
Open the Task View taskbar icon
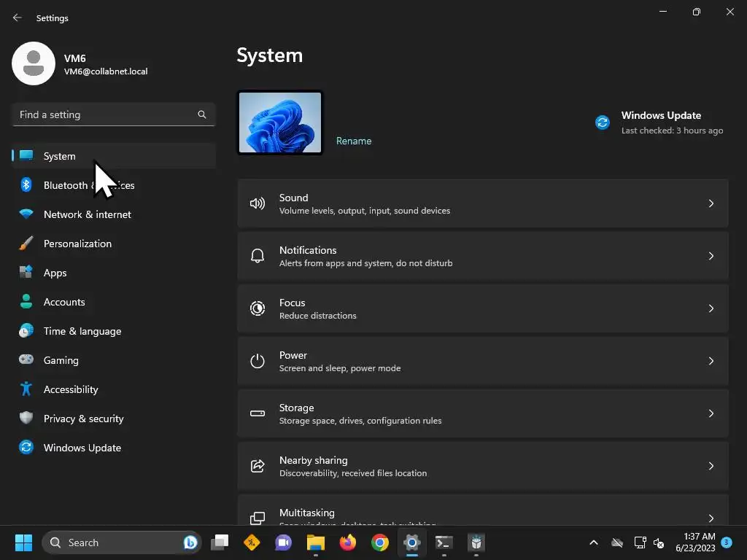click(220, 542)
